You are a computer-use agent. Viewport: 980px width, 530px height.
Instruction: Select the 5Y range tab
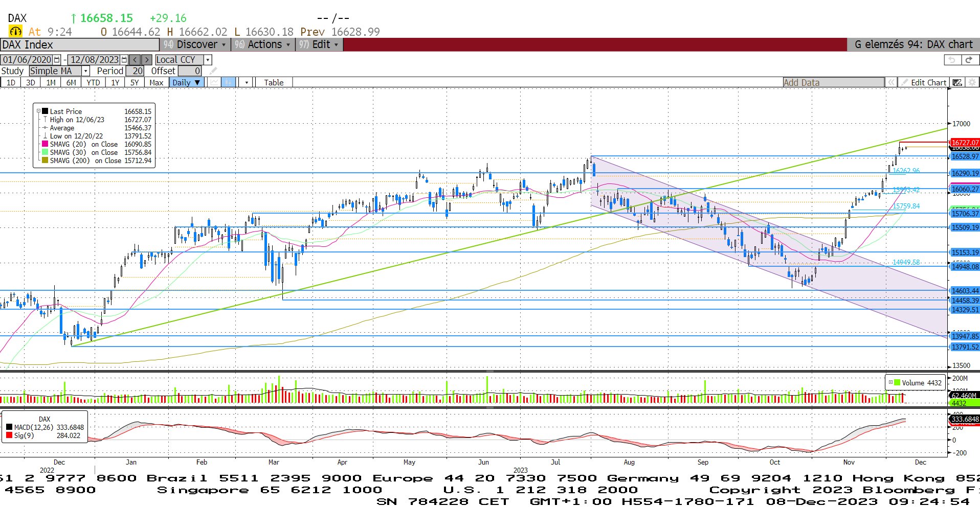(135, 82)
